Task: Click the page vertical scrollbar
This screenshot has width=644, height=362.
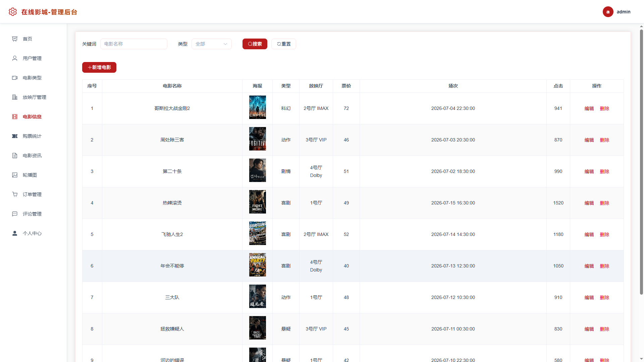Action: pyautogui.click(x=641, y=162)
